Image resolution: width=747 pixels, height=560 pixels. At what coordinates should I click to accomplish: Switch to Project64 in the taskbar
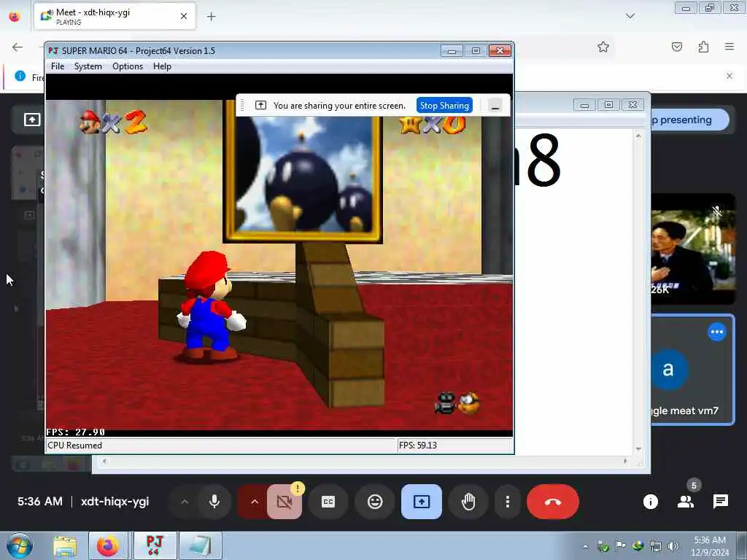pyautogui.click(x=155, y=546)
